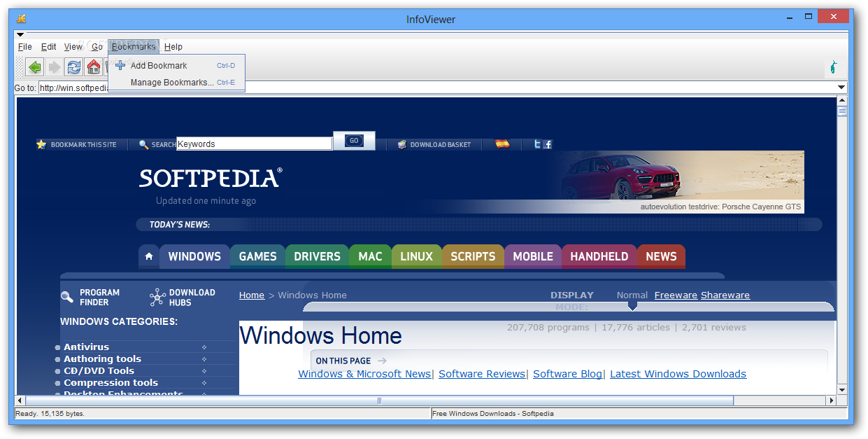Select the WINDOWS site tab
868x439 pixels.
[194, 256]
